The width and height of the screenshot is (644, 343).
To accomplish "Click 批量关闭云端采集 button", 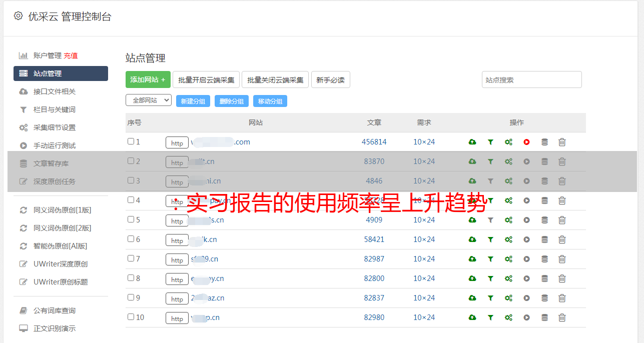I will coord(275,79).
